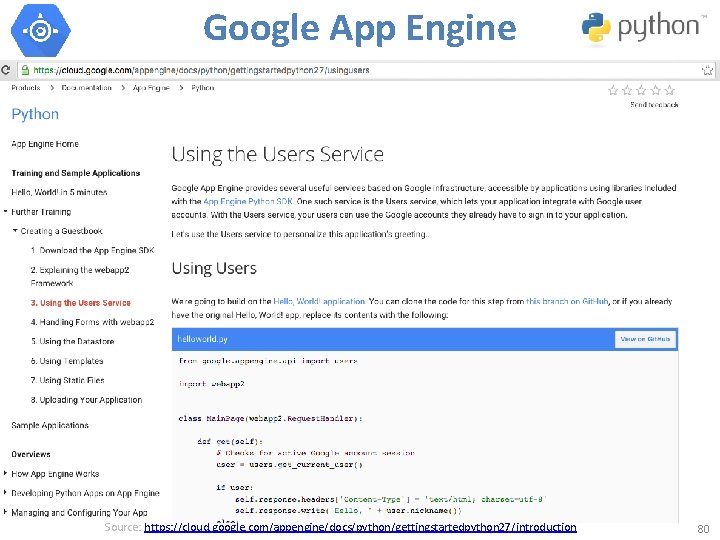Collapse the Further Training section

6,212
